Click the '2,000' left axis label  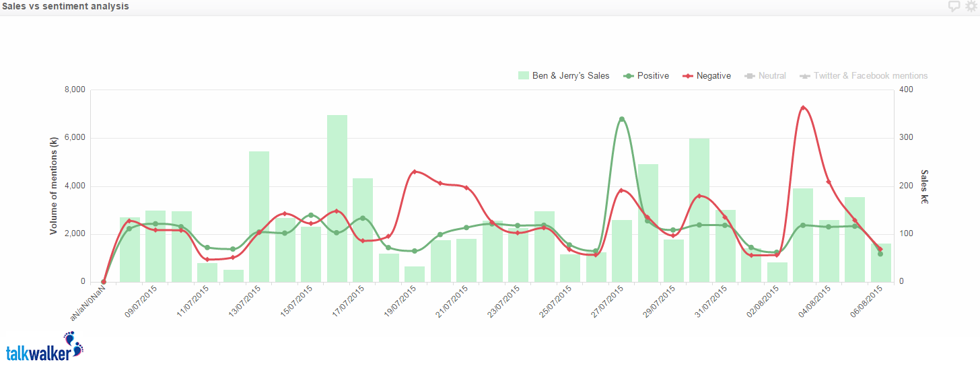pyautogui.click(x=74, y=234)
